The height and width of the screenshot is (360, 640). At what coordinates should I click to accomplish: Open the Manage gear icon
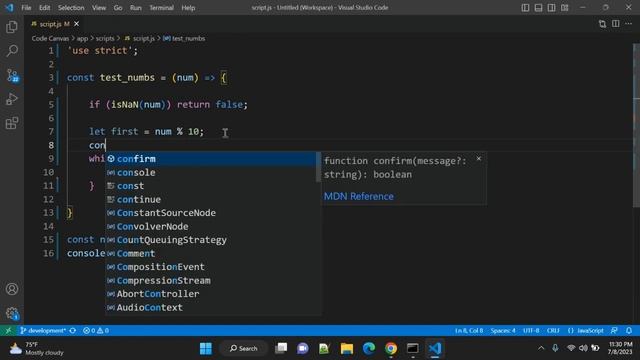pos(12,313)
